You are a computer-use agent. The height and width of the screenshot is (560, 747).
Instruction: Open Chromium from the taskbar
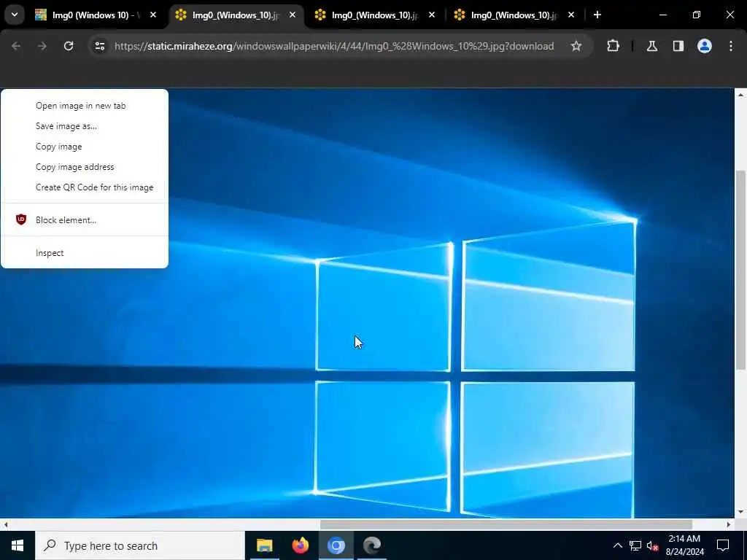tap(336, 545)
